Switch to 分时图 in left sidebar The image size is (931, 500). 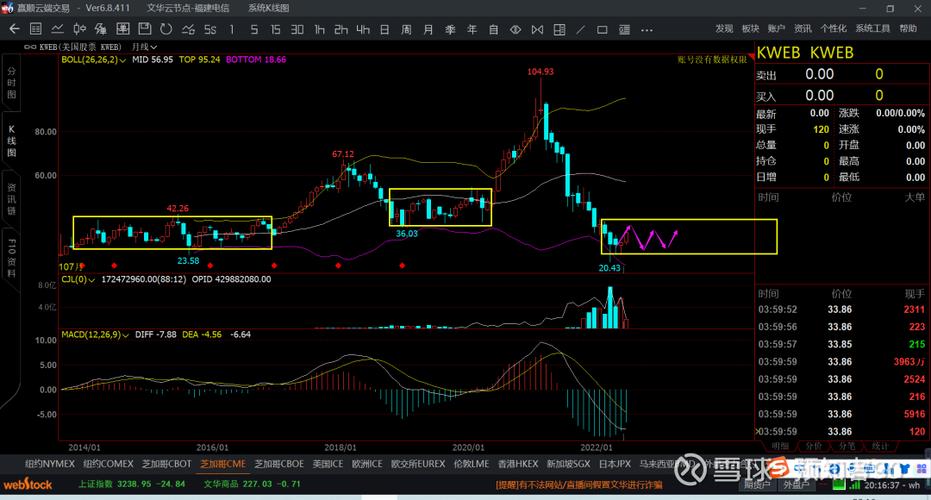tap(12, 83)
